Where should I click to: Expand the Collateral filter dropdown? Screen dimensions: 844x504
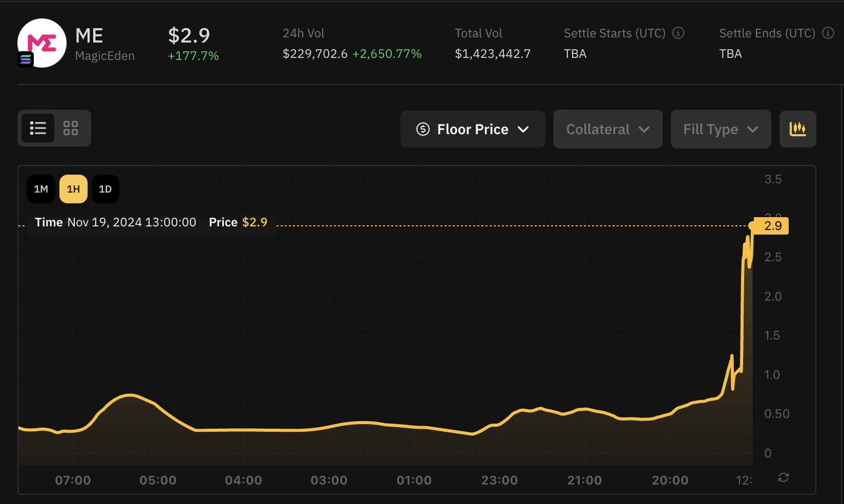coord(607,129)
